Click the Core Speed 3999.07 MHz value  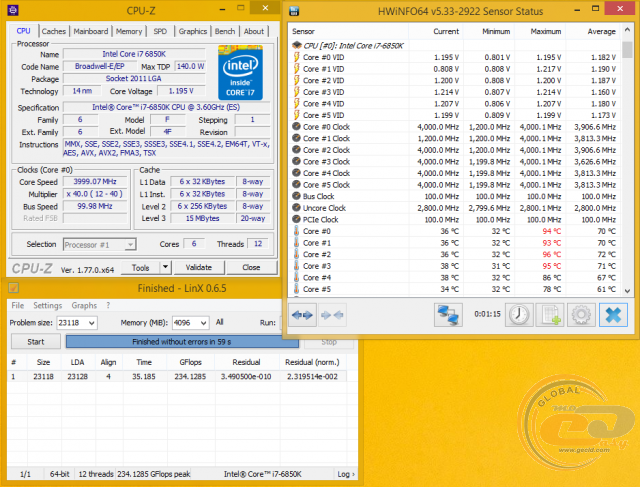pyautogui.click(x=95, y=182)
